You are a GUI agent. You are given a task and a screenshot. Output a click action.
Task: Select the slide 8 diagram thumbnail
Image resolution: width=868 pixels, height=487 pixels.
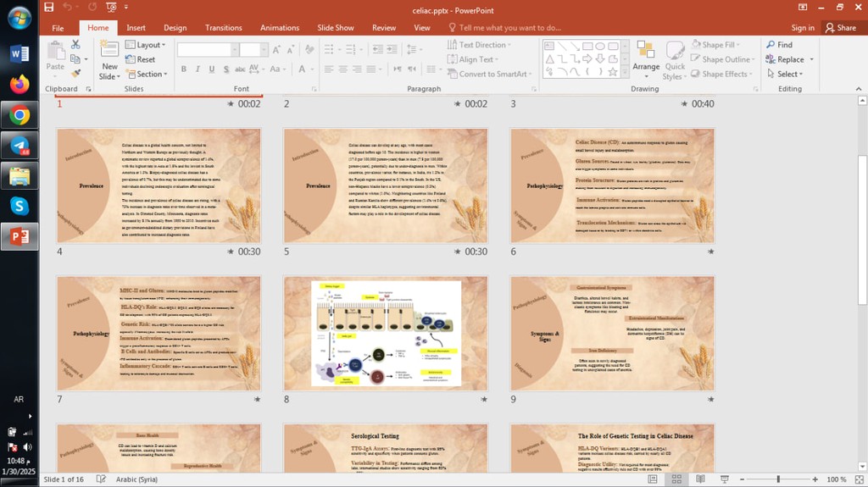click(x=386, y=334)
